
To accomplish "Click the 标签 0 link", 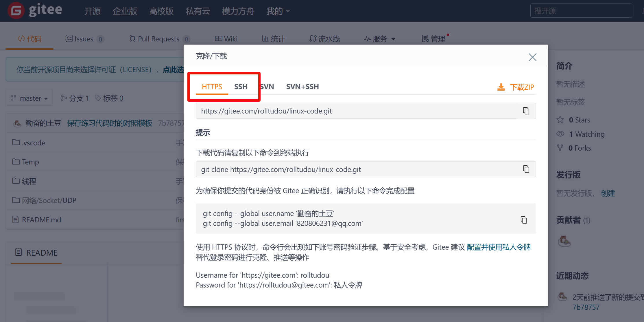I will [x=109, y=98].
